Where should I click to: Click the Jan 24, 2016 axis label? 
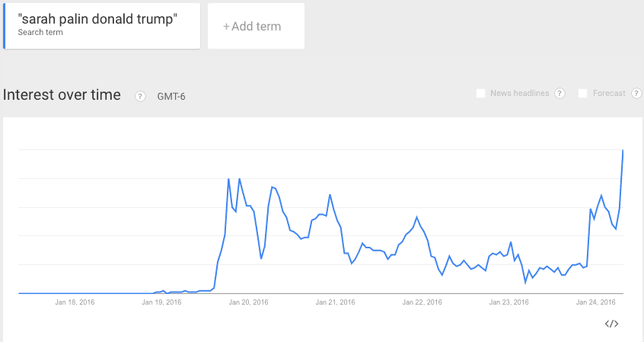pos(595,302)
